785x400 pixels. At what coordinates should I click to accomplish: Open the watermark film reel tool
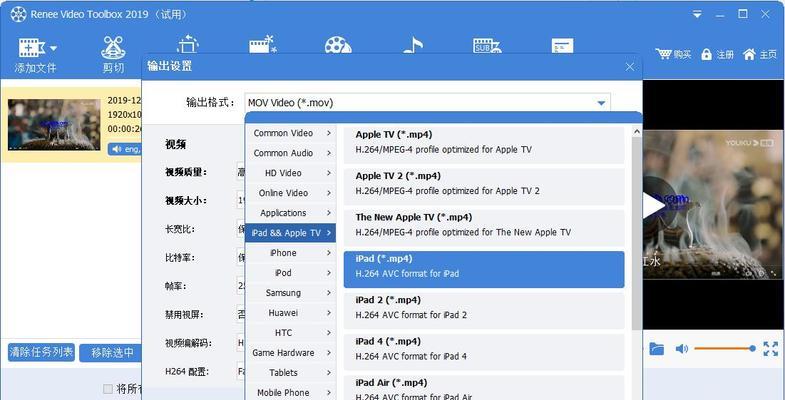[x=338, y=45]
